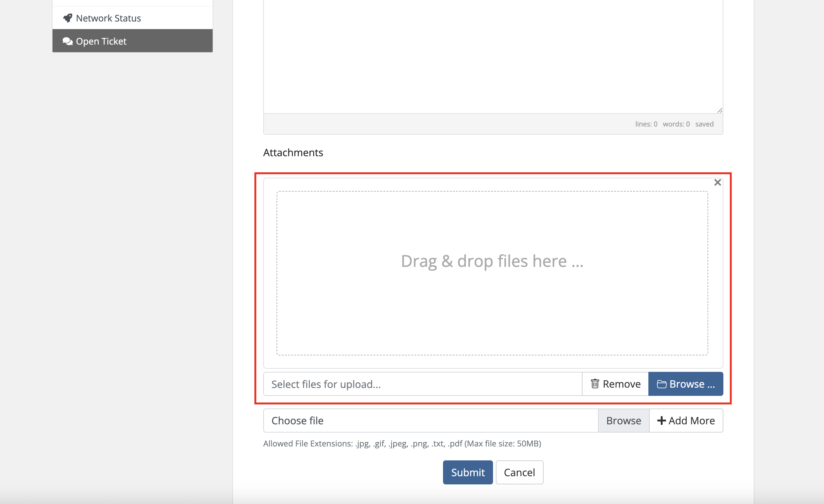Click the Choose file field
Screen dimensions: 824x504
click(x=430, y=421)
